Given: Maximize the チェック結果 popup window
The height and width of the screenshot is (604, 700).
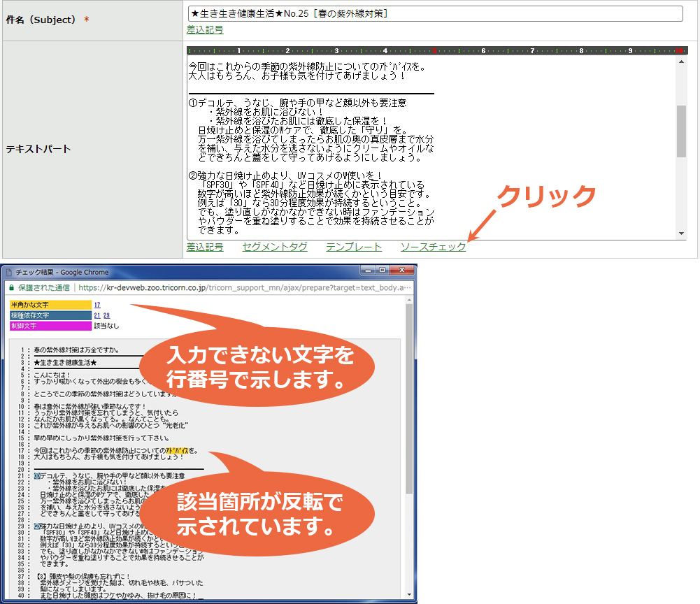Looking at the screenshot, I should [382, 270].
